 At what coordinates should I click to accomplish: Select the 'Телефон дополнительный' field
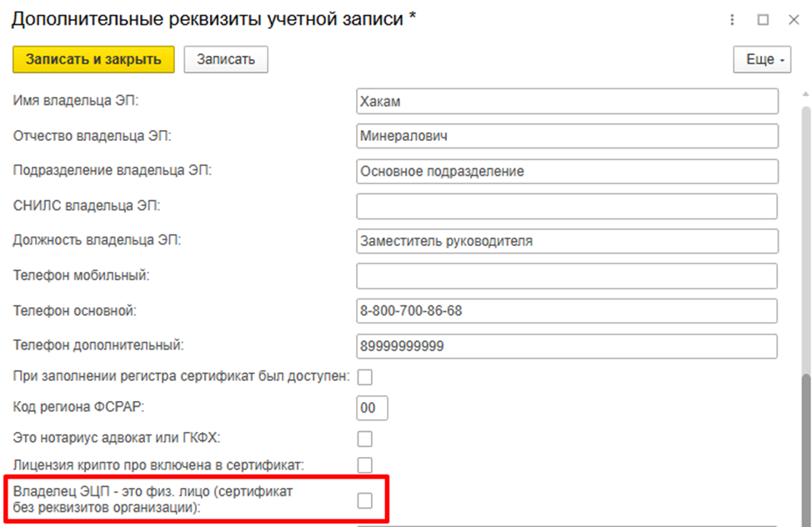pos(566,346)
